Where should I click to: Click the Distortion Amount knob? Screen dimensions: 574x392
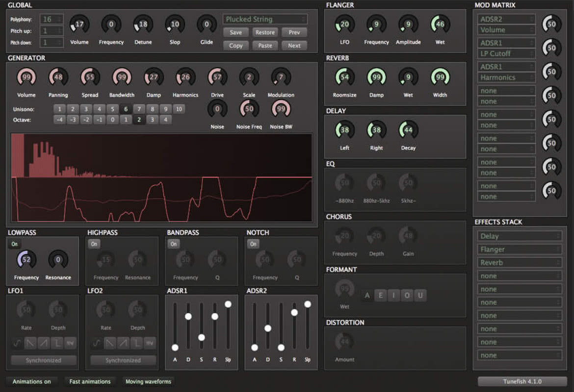344,342
